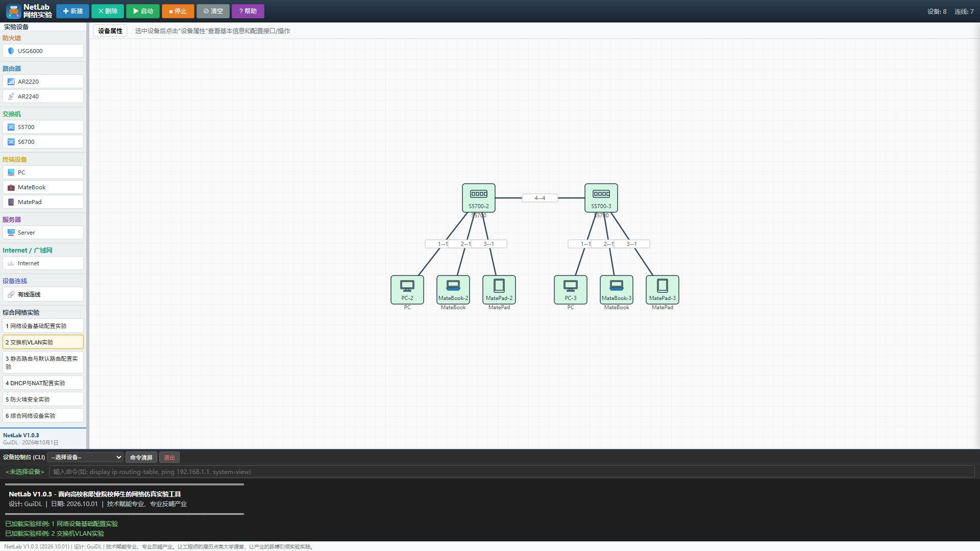Pick the Internet cloud device
Viewport: 980px width, 551px height.
pyautogui.click(x=43, y=263)
